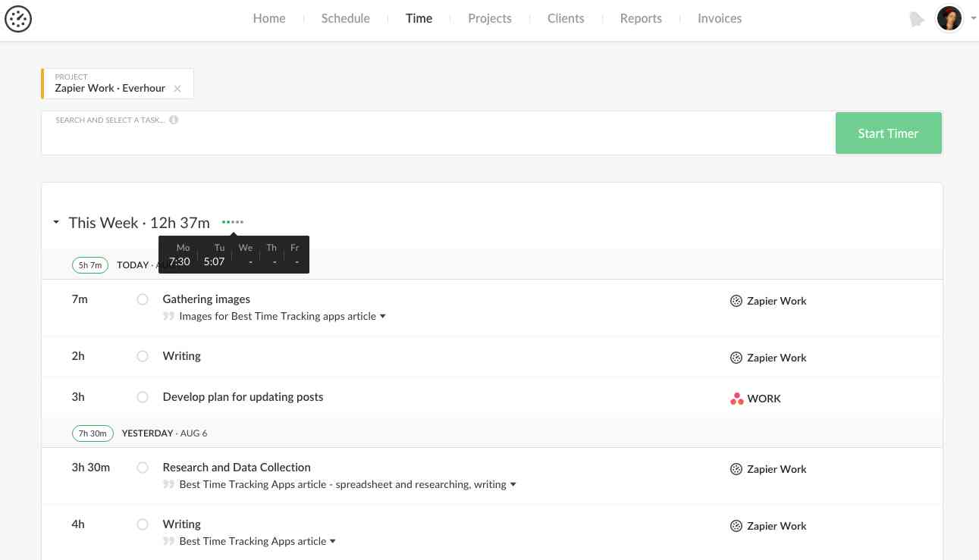Screen dimensions: 979x560
Task: Navigate to the Projects tab
Action: pyautogui.click(x=489, y=18)
